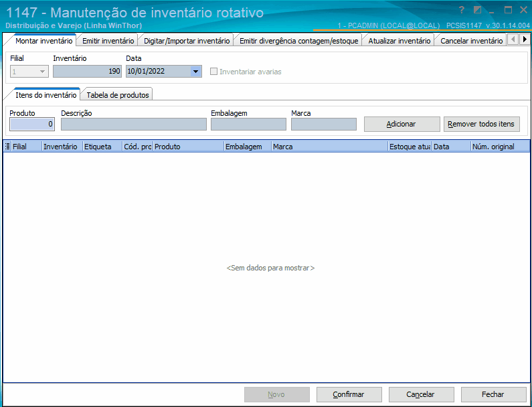Switch to the Emitir inventário tab
The width and height of the screenshot is (532, 407).
[x=108, y=41]
